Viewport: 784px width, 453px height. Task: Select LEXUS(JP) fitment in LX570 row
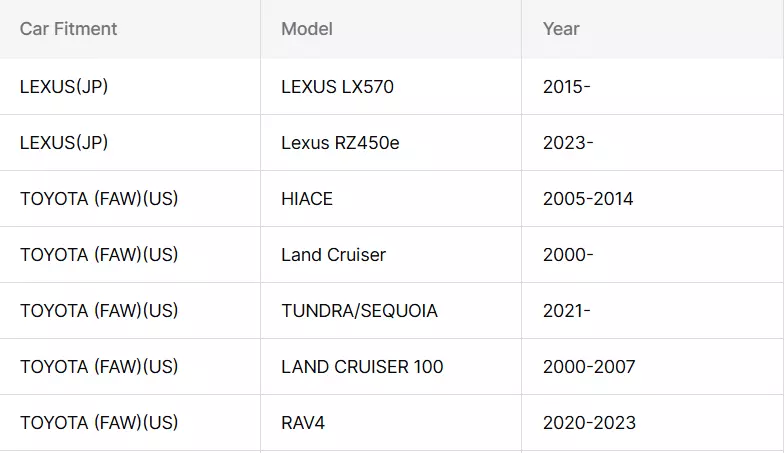click(130, 86)
